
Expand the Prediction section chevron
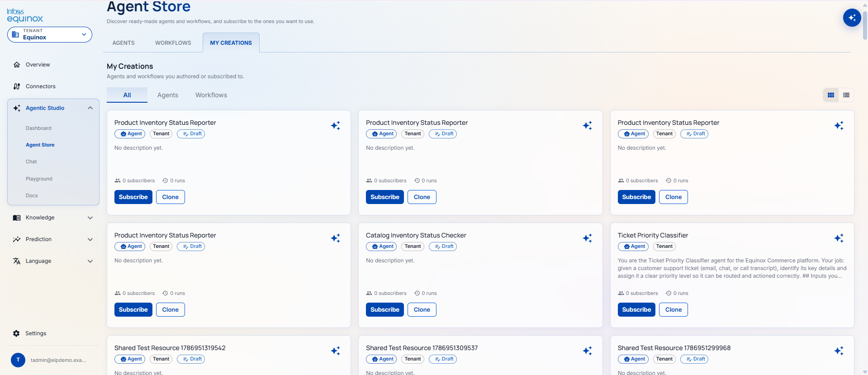90,239
